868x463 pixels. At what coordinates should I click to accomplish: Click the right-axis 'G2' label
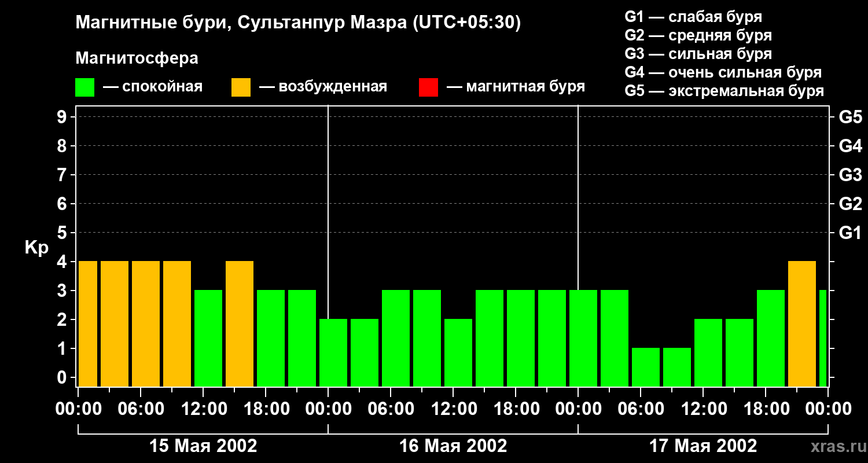click(x=850, y=204)
